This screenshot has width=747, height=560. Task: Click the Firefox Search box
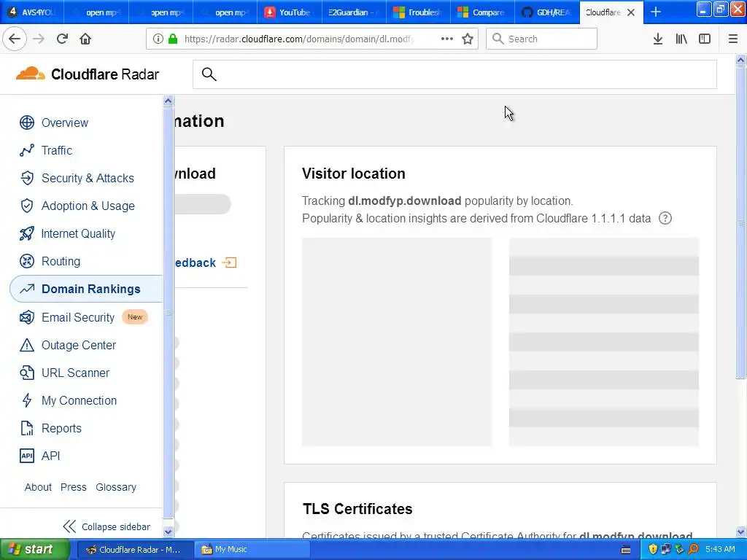tap(541, 39)
